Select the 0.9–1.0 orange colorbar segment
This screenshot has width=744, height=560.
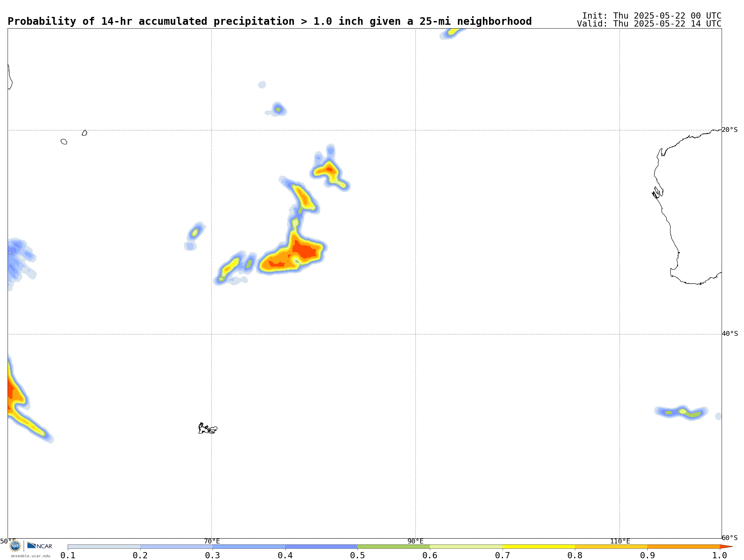coord(683,547)
